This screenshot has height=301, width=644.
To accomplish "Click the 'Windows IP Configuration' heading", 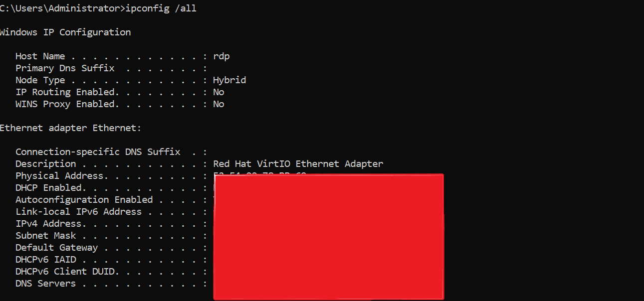I will tap(65, 32).
